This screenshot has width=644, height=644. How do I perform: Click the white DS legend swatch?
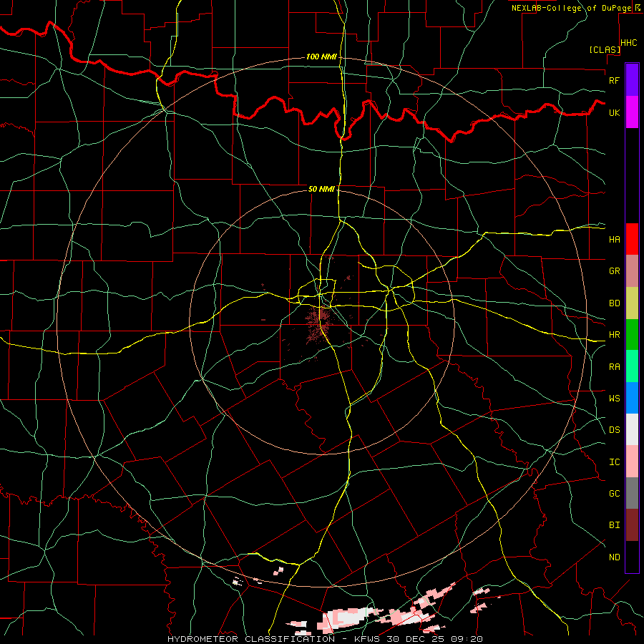[x=632, y=429]
